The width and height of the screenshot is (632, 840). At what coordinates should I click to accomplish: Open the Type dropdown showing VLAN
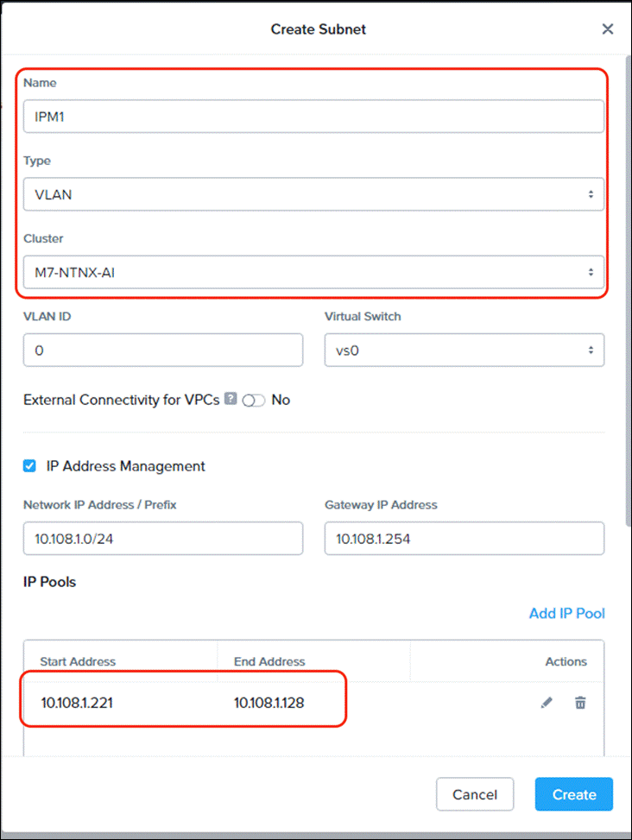[x=314, y=194]
